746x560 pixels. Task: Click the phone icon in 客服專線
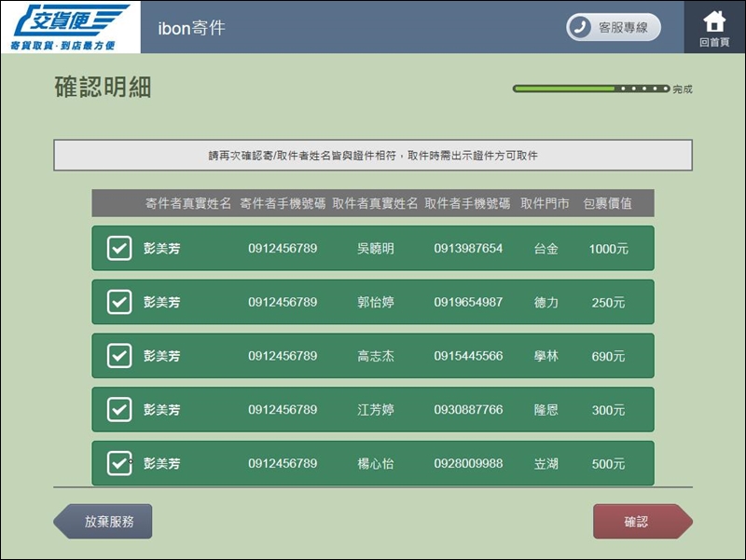point(582,27)
